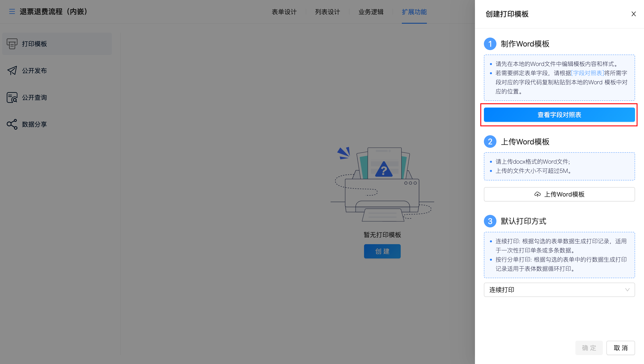Select 打印模板 in the sidebar
The image size is (644, 364).
click(57, 44)
